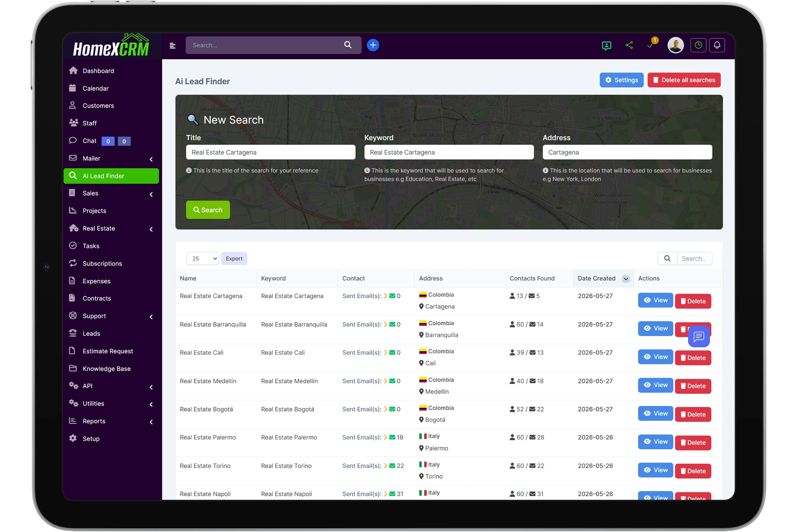Click the Settings button

[x=621, y=80]
